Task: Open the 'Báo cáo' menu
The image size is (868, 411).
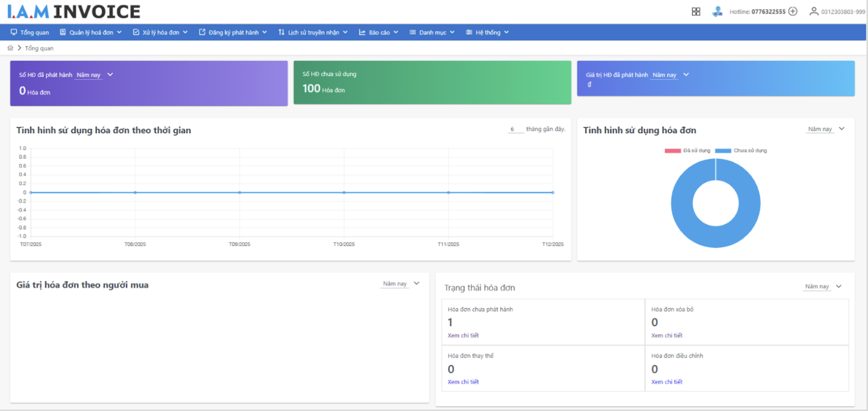Action: [x=379, y=32]
